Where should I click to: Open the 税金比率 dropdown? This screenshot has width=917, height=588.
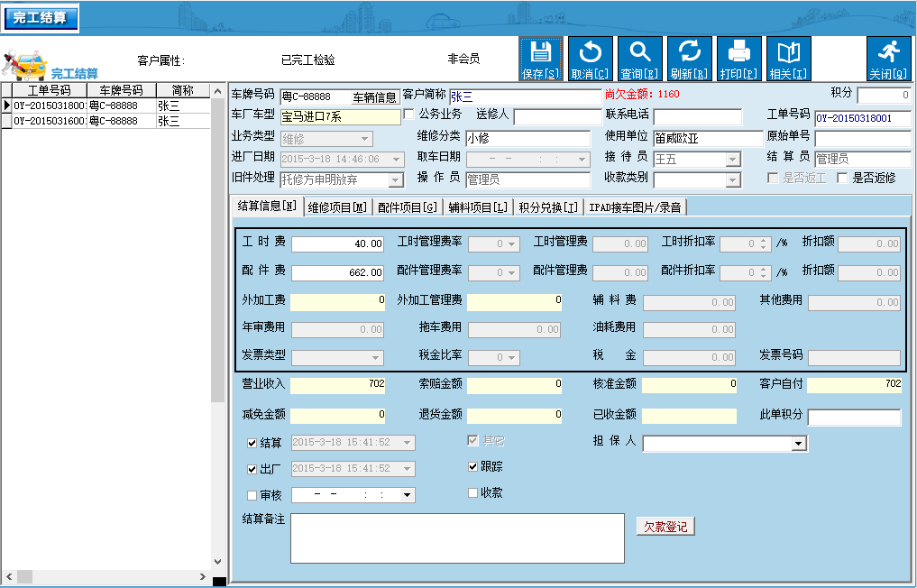(512, 357)
